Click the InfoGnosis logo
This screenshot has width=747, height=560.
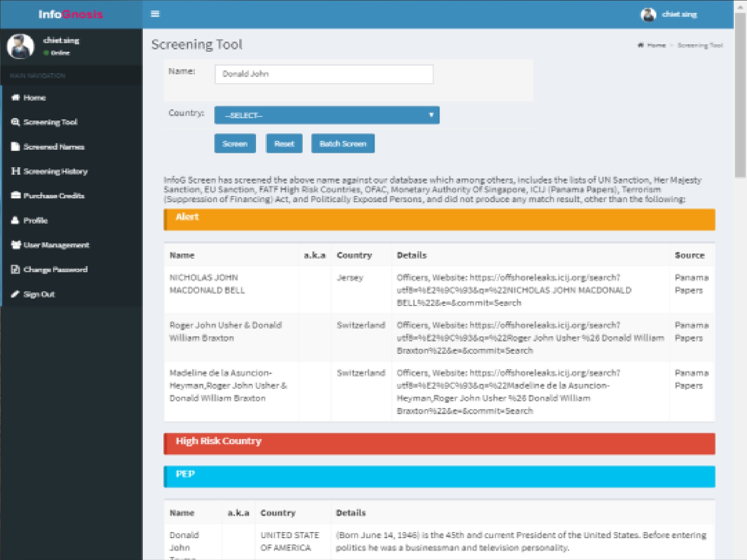click(71, 14)
